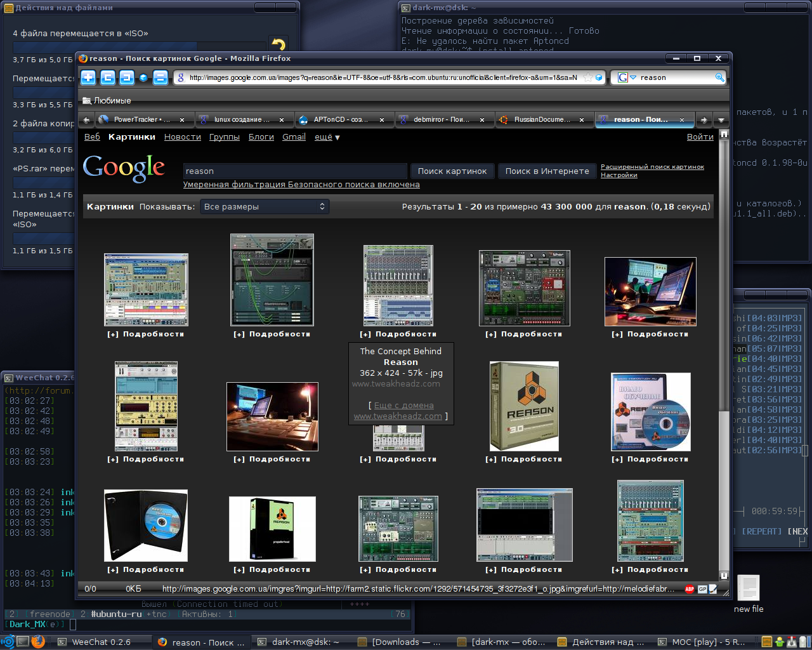812x650 pixels.
Task: Open 'Расширенный поиск картинок' link
Action: click(x=653, y=167)
